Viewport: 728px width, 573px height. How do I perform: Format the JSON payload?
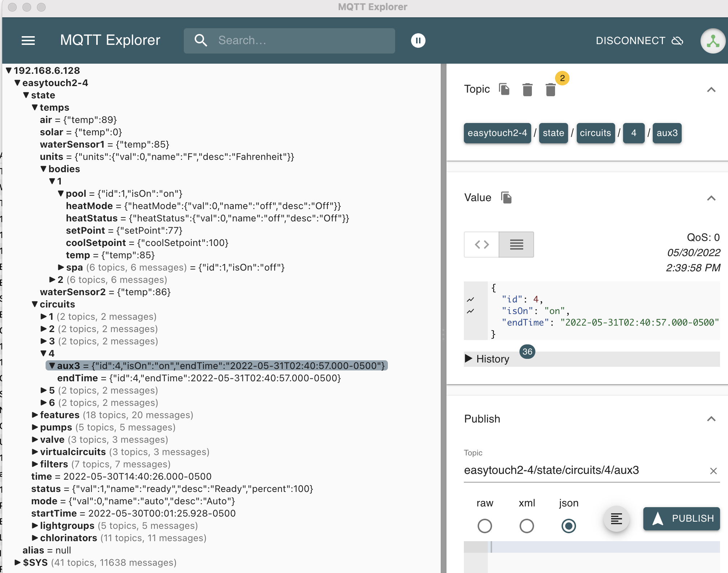(x=616, y=519)
